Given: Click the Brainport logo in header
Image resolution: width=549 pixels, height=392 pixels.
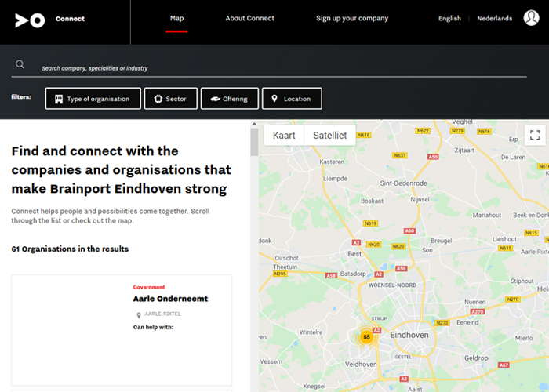Looking at the screenshot, I should pyautogui.click(x=30, y=20).
